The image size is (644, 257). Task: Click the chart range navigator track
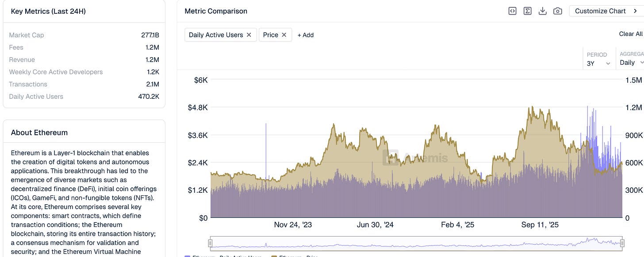416,243
